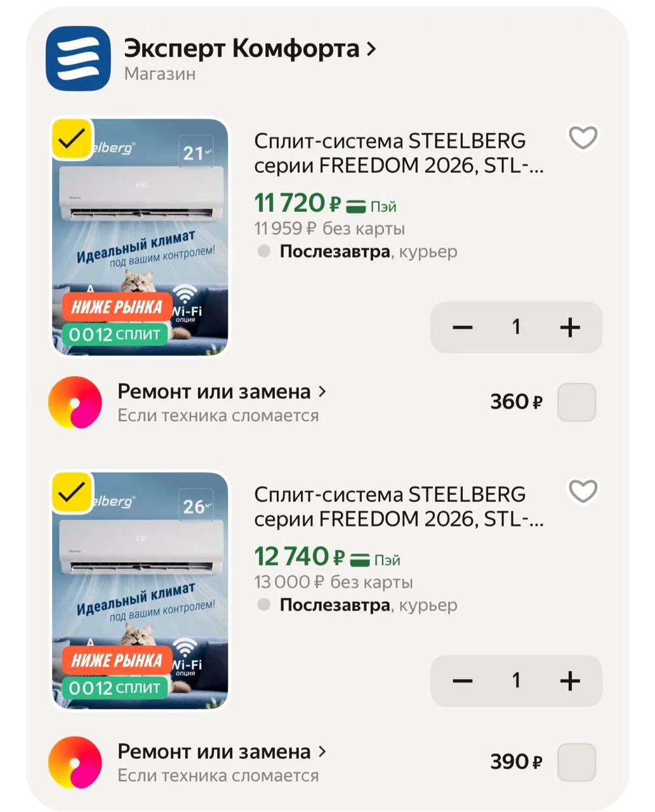Uncheck the yellow selection box on first product
This screenshot has width=655, height=812.
coord(71,138)
